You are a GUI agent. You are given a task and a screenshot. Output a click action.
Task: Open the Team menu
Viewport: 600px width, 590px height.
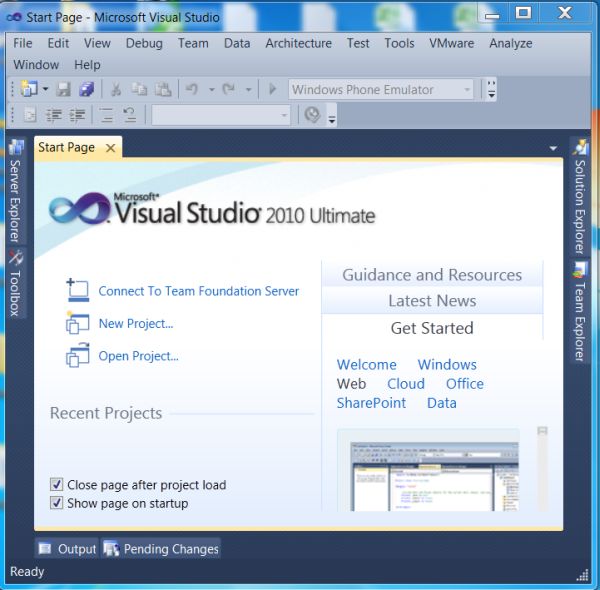tap(193, 43)
